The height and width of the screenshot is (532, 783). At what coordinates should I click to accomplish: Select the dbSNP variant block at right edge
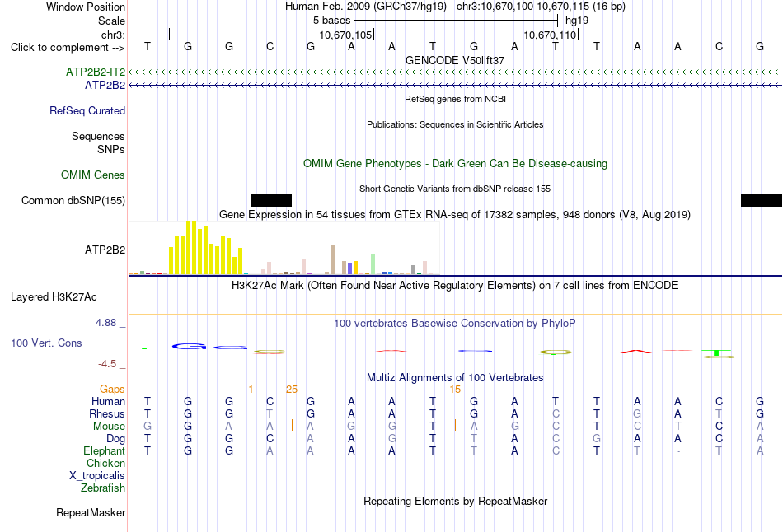point(762,201)
